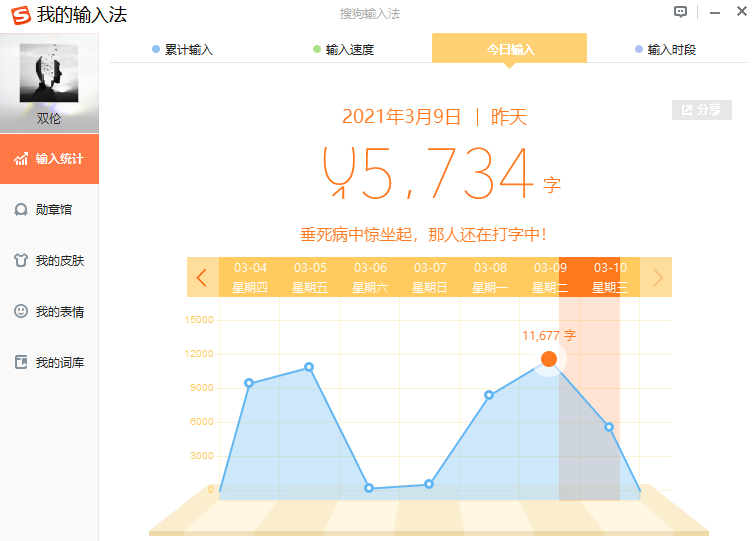Select the 今日输入 tab
Screen dimensions: 755x541
509,49
